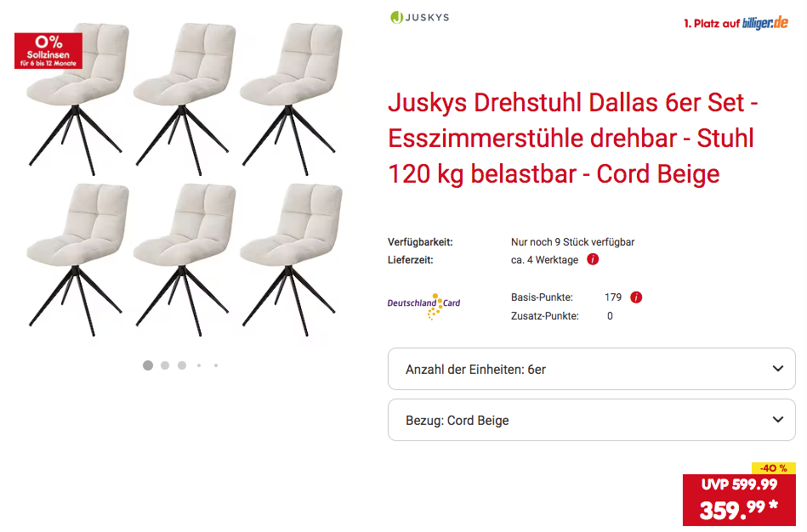
Task: Select the second image carousel dot
Action: (165, 365)
